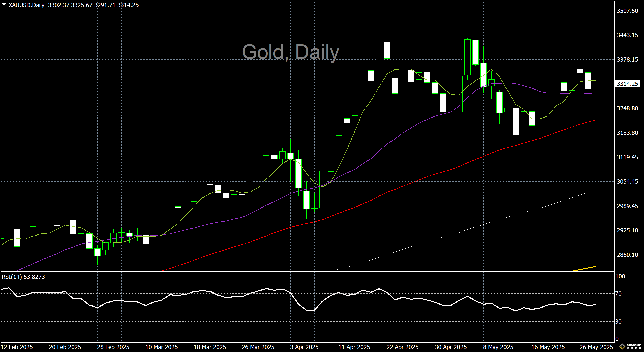This screenshot has width=644, height=352.
Task: Click the Gold, Daily watermark text
Action: 290,52
